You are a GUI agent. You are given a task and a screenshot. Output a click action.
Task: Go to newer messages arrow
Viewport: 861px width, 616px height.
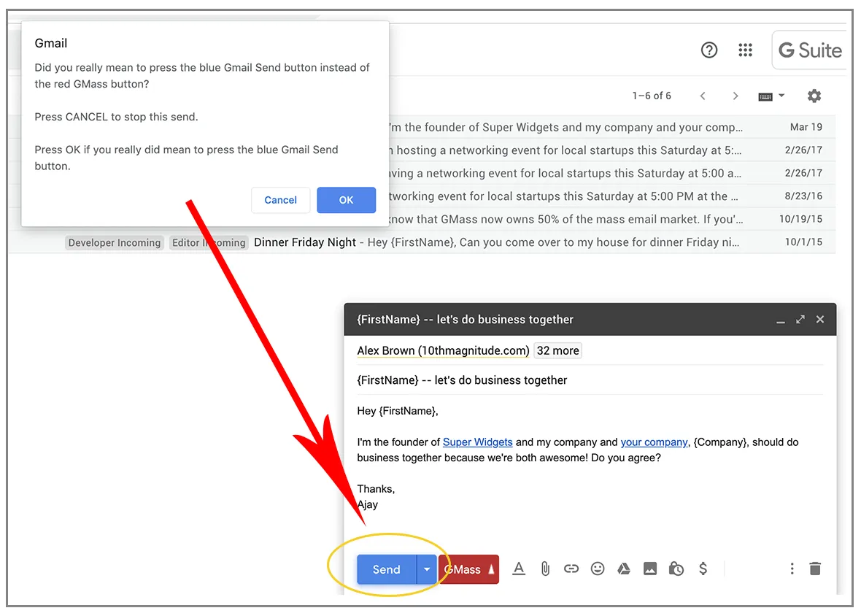[703, 96]
